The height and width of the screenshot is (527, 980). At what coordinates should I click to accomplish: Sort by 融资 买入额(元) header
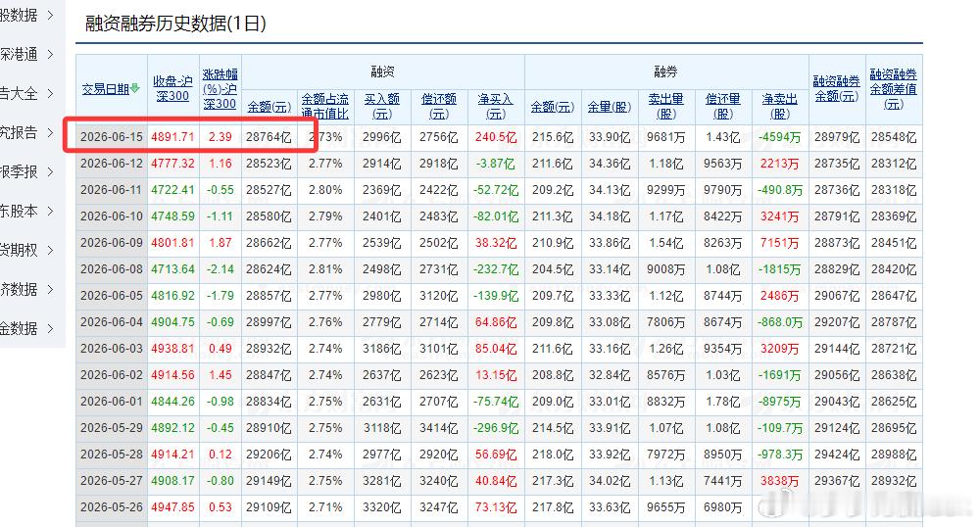pyautogui.click(x=382, y=107)
